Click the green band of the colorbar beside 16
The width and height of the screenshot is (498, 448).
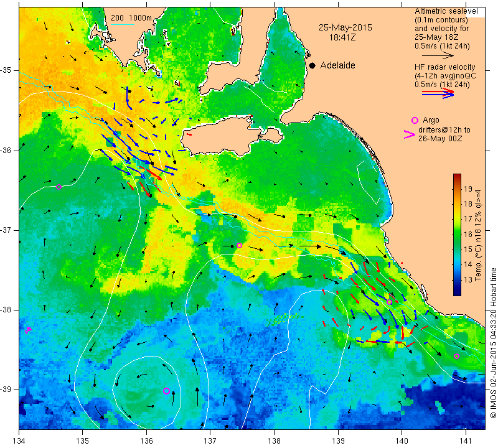457,235
